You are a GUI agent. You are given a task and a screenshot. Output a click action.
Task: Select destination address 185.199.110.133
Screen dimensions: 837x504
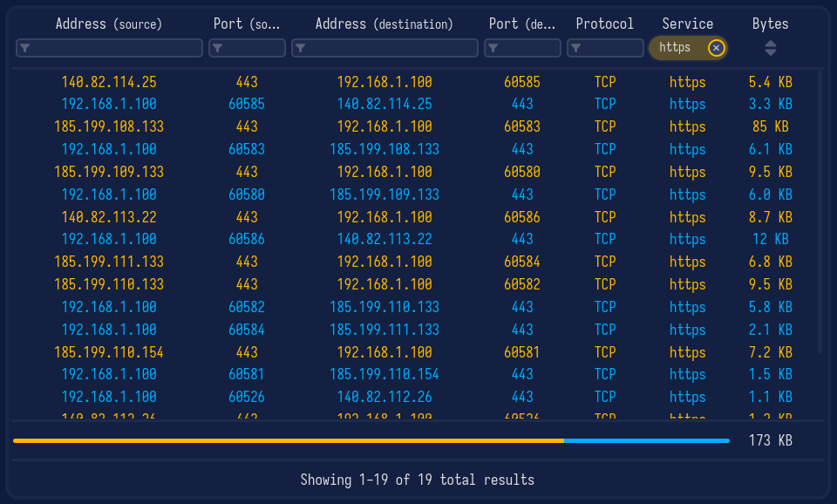coord(384,308)
